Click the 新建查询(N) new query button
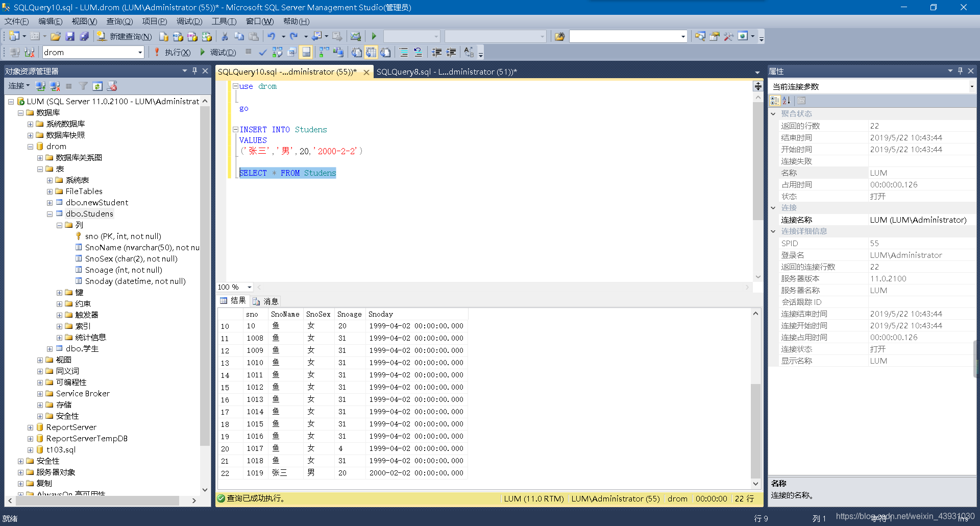980x526 pixels. [125, 36]
